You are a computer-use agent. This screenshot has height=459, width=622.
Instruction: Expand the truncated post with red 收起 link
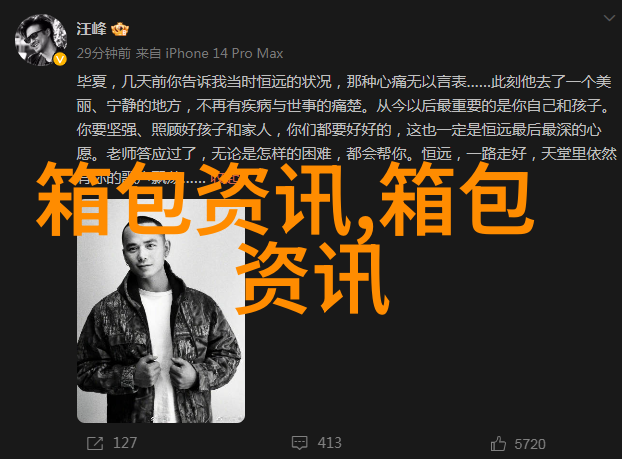224,178
